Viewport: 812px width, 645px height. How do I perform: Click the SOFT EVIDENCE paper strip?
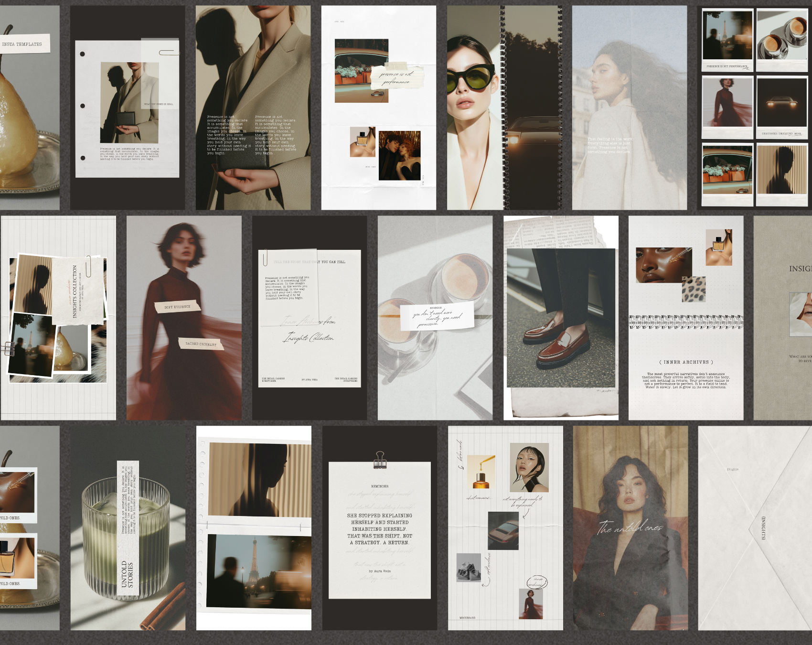tap(177, 307)
